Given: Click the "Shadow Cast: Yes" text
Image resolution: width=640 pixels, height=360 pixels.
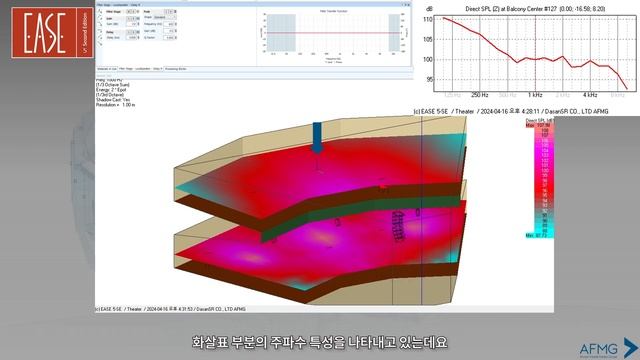Looking at the screenshot, I should [x=113, y=100].
